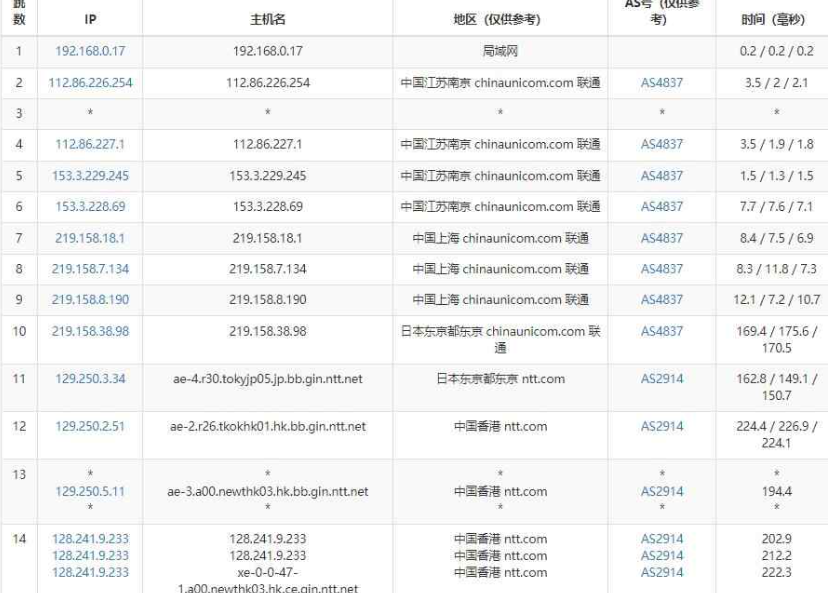The width and height of the screenshot is (828, 593).
Task: Open AS2914 link for hop 11
Action: pyautogui.click(x=661, y=379)
